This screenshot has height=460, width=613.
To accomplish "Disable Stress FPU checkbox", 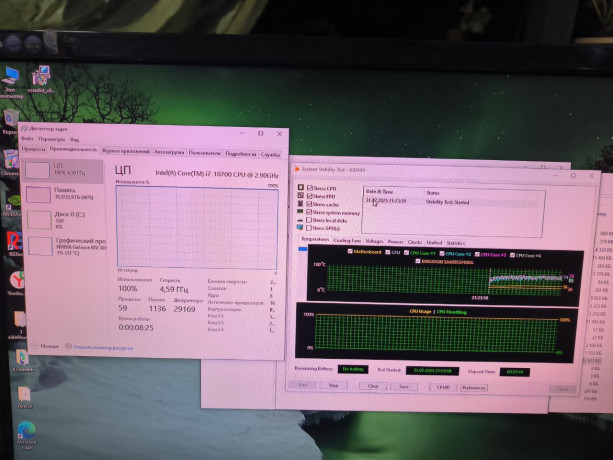I will point(310,196).
